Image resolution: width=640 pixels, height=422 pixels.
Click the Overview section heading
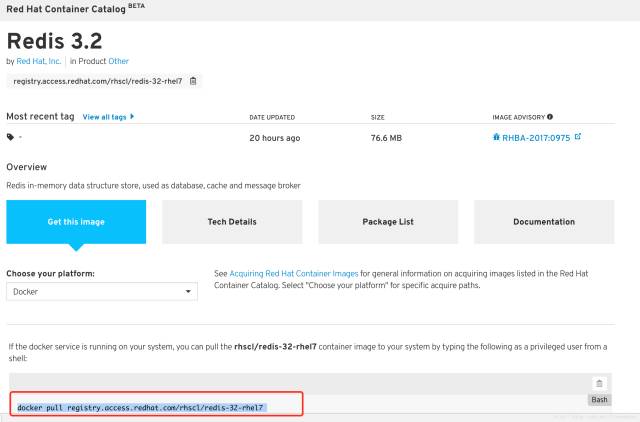27,167
